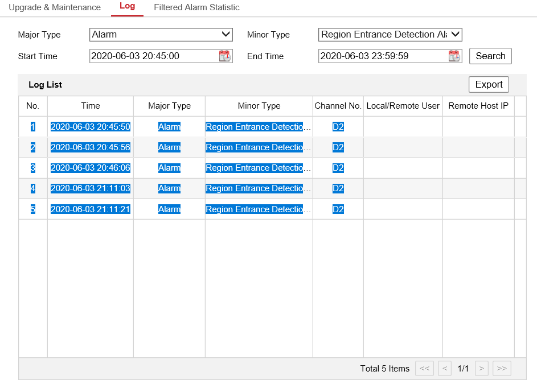
Task: Click the Channel No. column header
Action: click(x=338, y=106)
